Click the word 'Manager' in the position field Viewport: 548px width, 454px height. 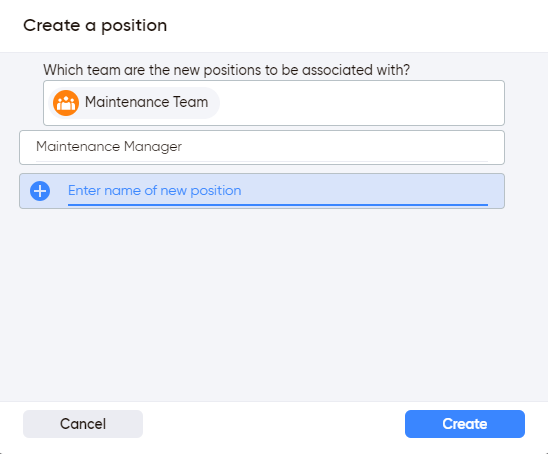153,147
